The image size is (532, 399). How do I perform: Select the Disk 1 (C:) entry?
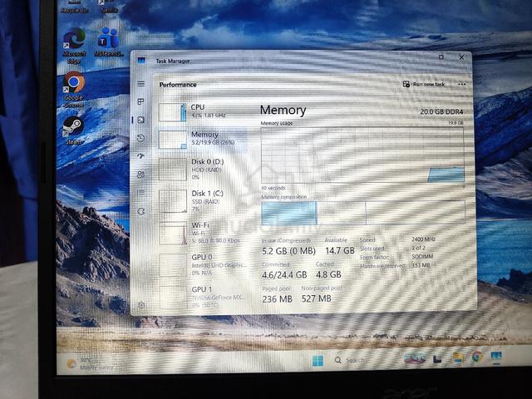coord(203,201)
